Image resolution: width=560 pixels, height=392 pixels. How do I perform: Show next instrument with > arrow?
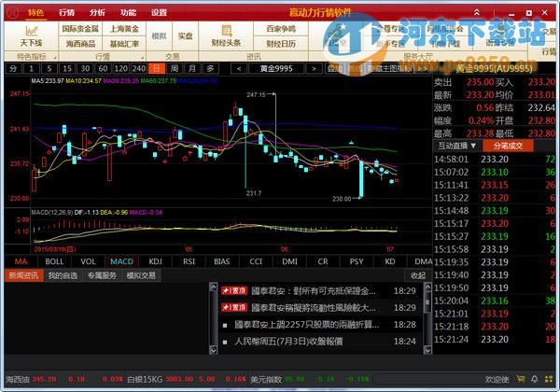point(314,68)
